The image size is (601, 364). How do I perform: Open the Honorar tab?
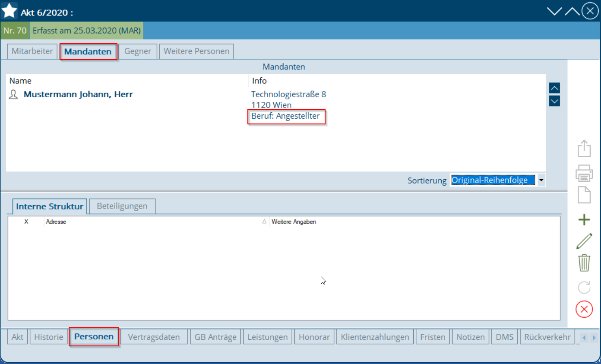(x=314, y=337)
